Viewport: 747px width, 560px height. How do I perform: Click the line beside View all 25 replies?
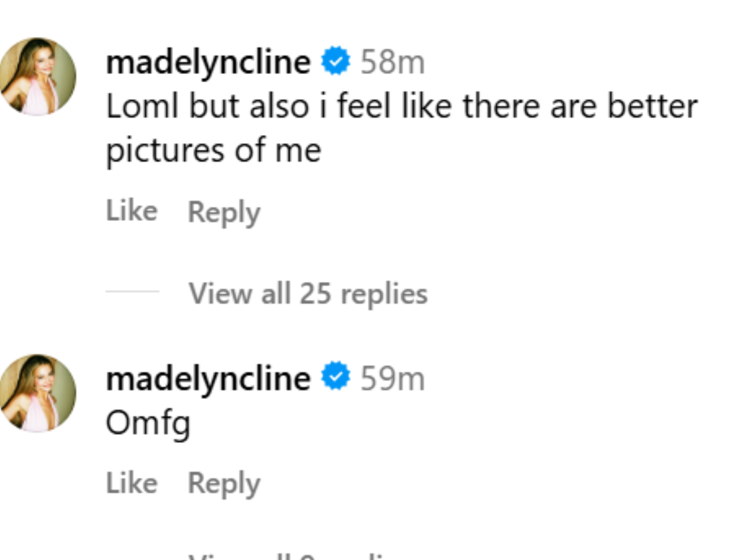[x=132, y=291]
